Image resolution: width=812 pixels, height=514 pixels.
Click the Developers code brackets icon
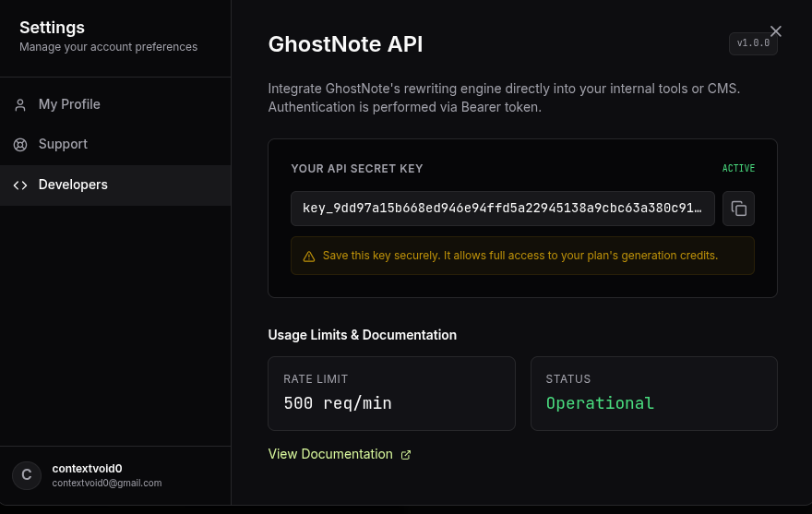click(x=20, y=185)
